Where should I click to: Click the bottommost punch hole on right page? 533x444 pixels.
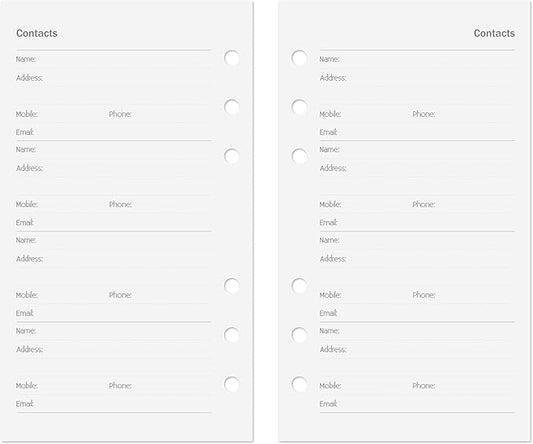(x=299, y=385)
